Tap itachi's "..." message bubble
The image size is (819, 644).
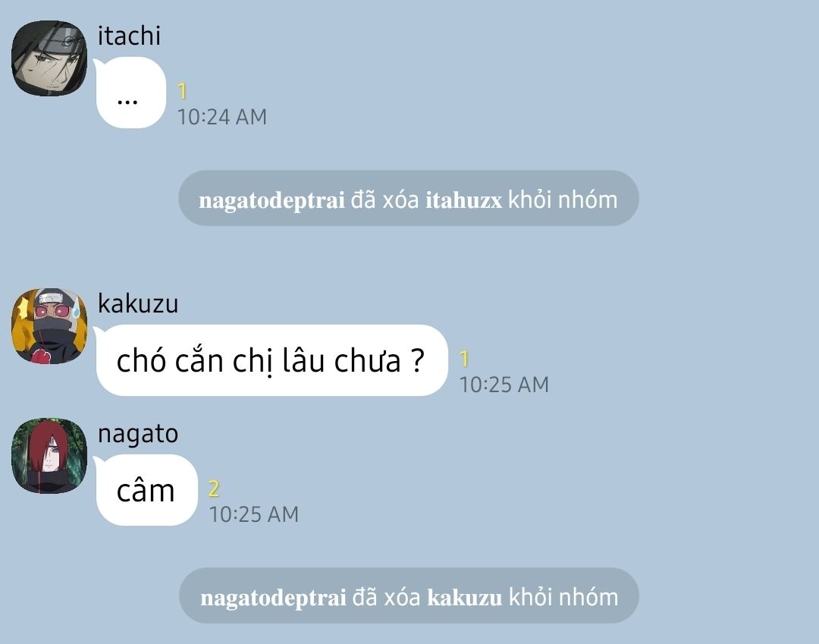tap(130, 93)
